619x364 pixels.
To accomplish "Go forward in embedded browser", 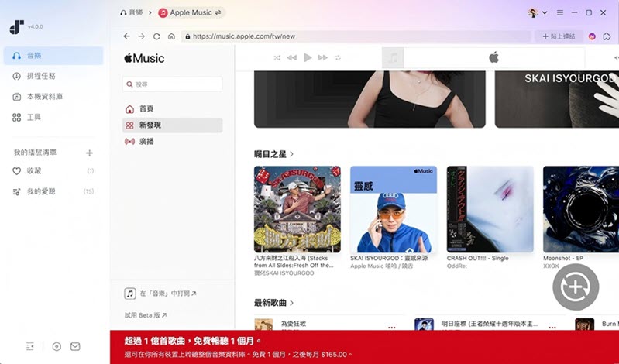I will pyautogui.click(x=141, y=36).
